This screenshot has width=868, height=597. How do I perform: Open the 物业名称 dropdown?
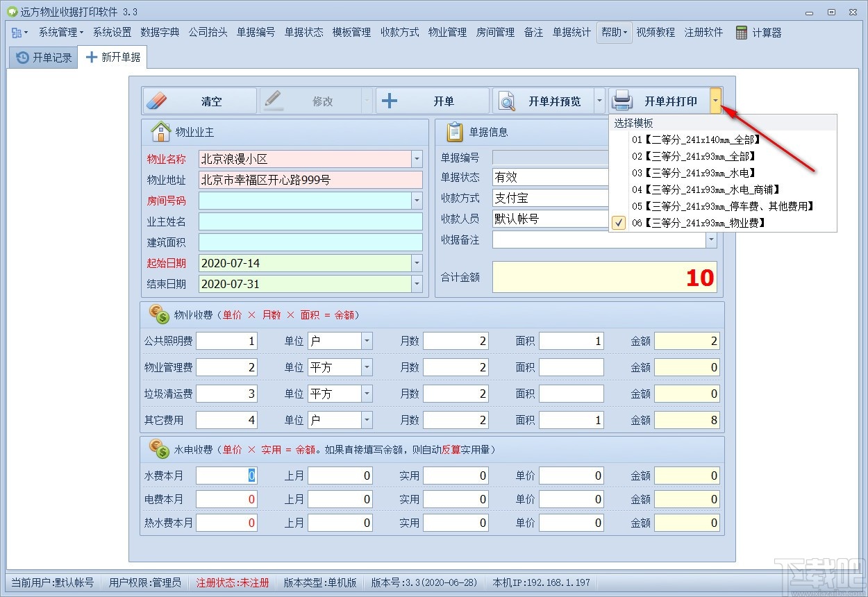tap(417, 159)
